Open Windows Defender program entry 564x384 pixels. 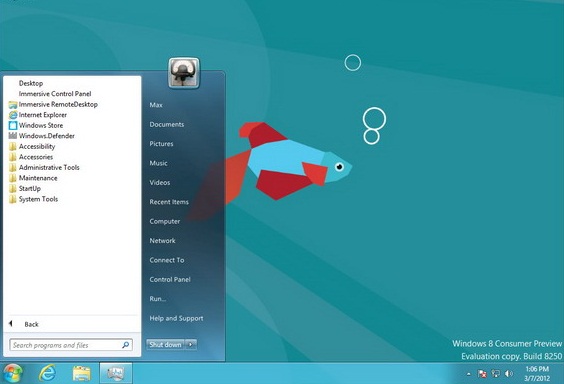(42, 136)
